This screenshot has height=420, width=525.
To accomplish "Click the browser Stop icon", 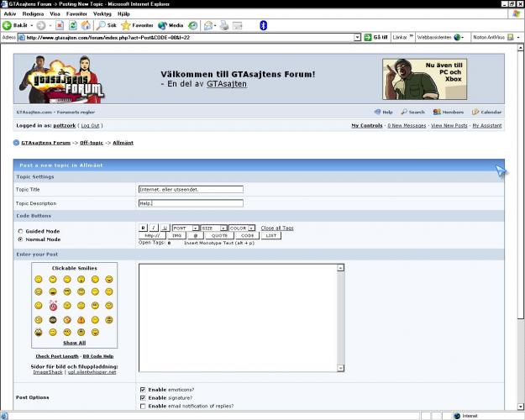I will coord(60,25).
